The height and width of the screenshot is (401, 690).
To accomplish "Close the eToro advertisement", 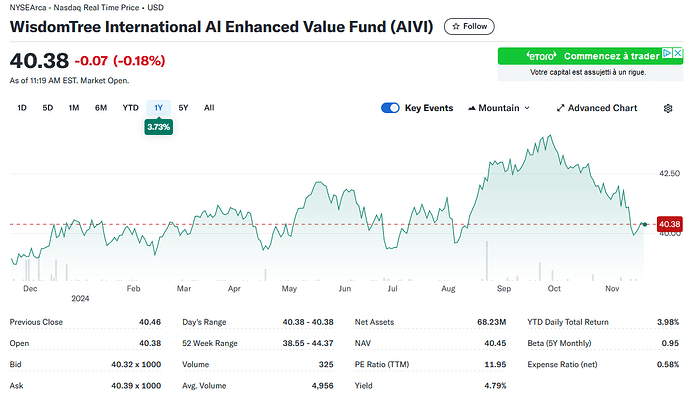I will point(678,53).
